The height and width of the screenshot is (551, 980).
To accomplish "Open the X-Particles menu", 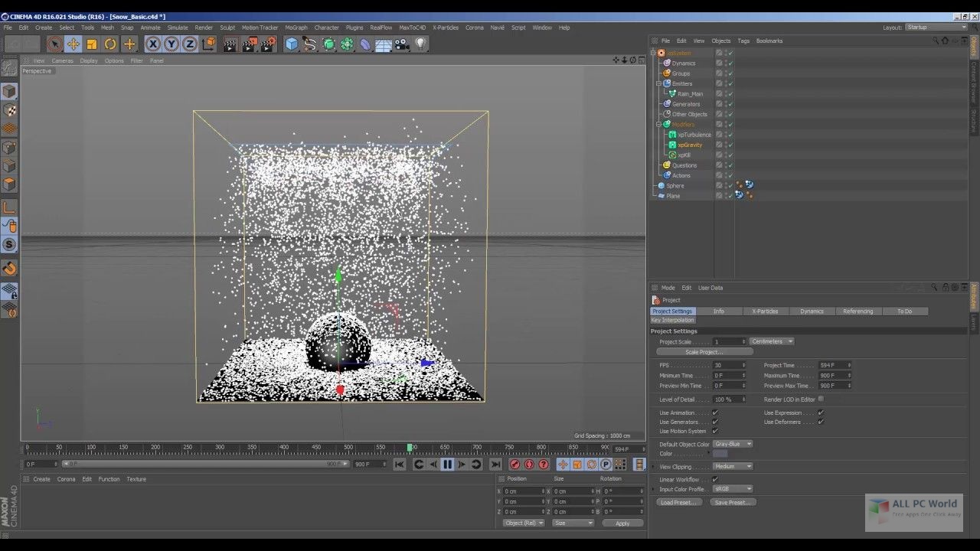I will pos(446,28).
